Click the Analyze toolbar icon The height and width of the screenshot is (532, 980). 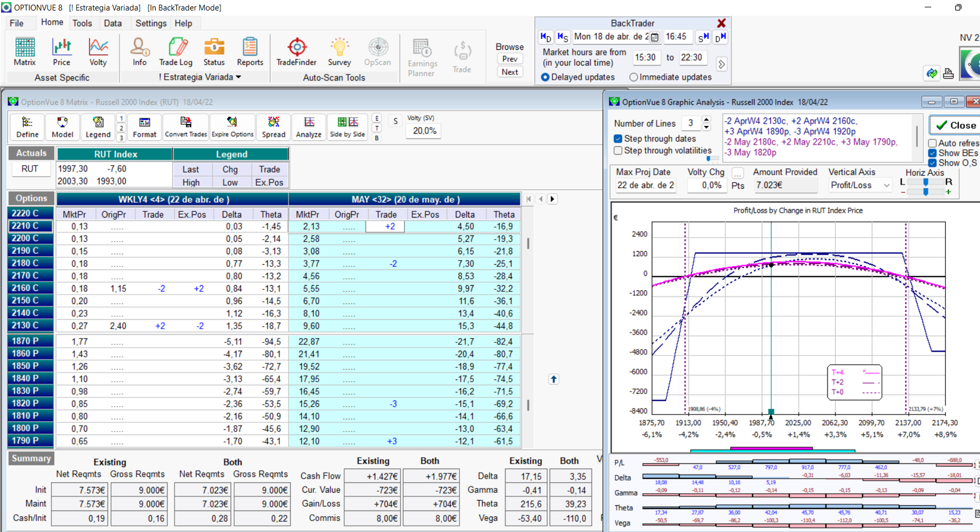308,127
